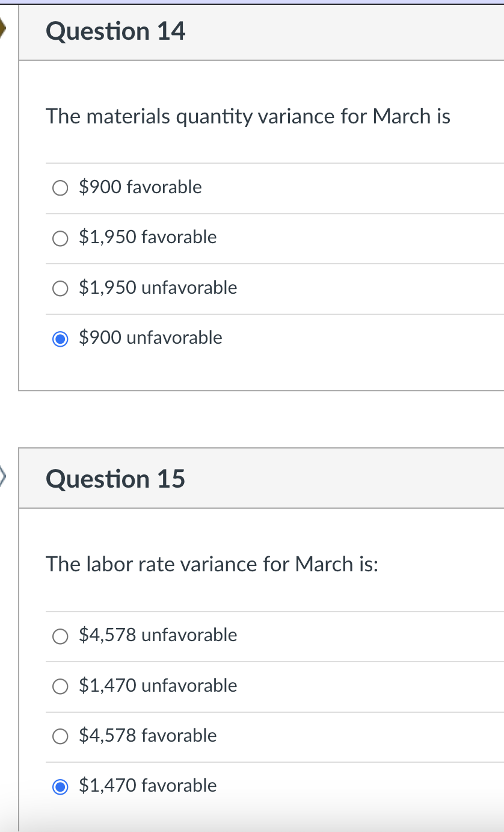
Task: Click the "$1,950 unfavorable" answer label text
Action: [158, 288]
